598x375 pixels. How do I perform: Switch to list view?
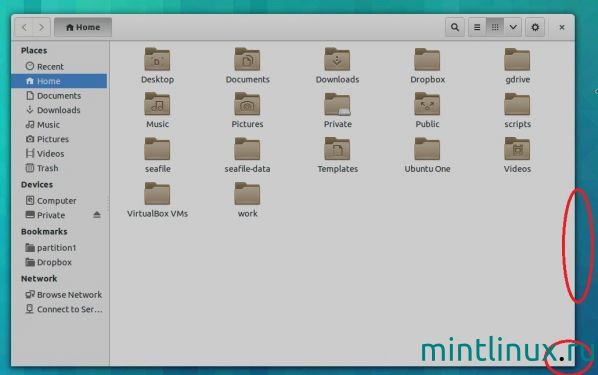[477, 27]
